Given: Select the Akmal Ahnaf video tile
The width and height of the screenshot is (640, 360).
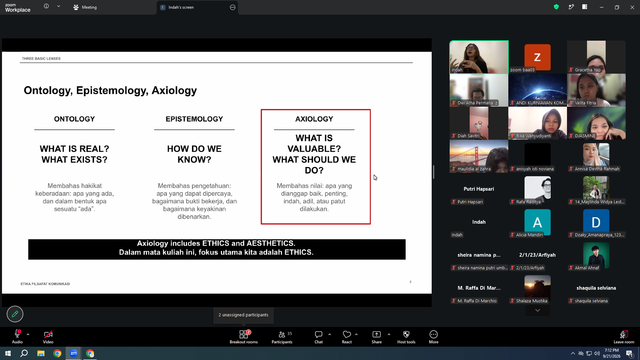Looking at the screenshot, I should click(596, 255).
